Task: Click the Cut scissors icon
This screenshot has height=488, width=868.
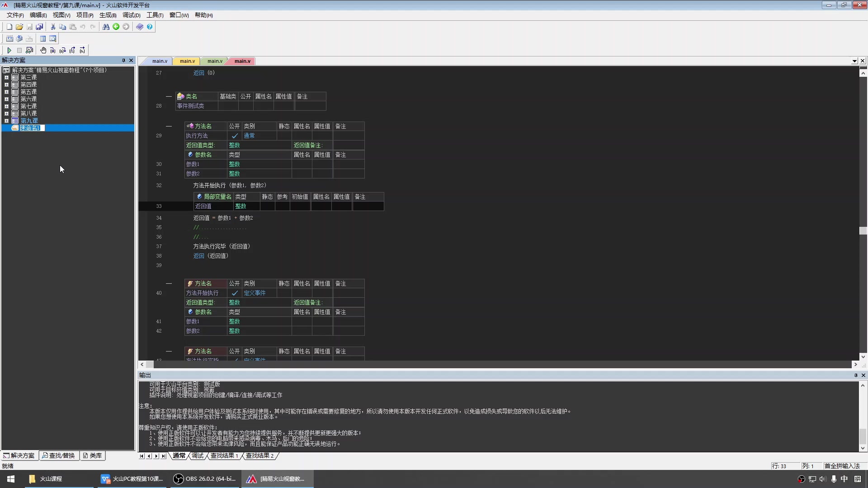Action: pos(53,27)
